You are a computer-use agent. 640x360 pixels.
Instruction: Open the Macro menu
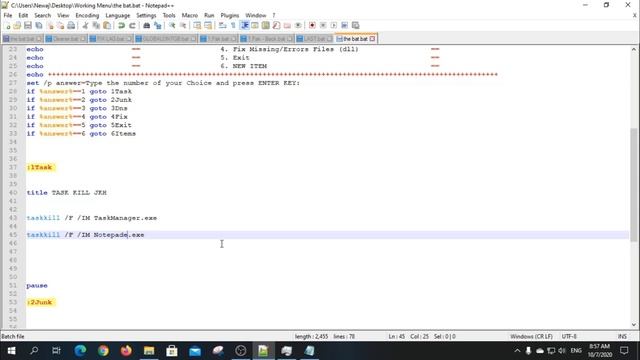coord(189,15)
